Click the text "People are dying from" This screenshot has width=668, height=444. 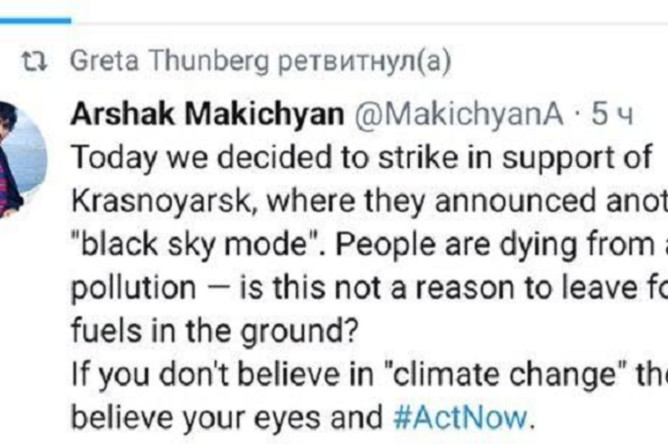click(495, 245)
